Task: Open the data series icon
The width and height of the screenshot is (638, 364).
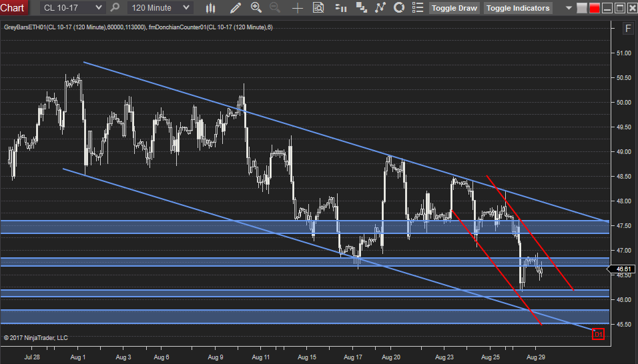Action: 361,7
